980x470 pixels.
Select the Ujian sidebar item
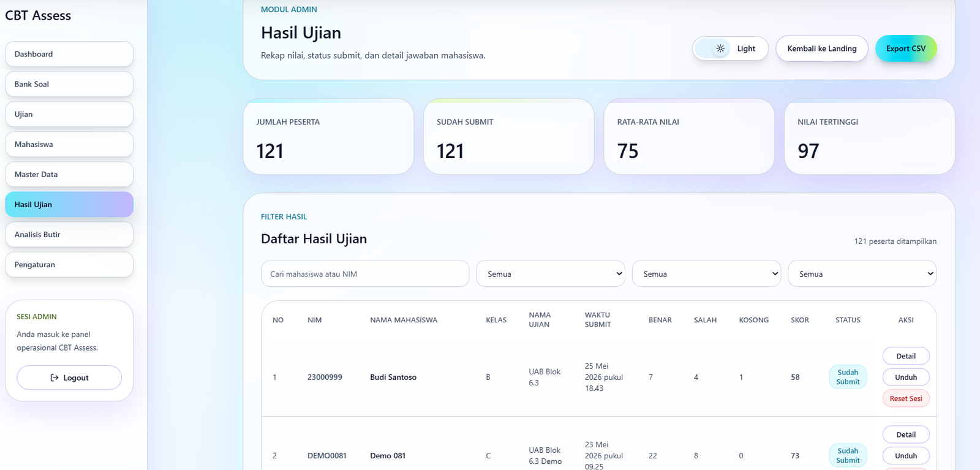pos(69,114)
